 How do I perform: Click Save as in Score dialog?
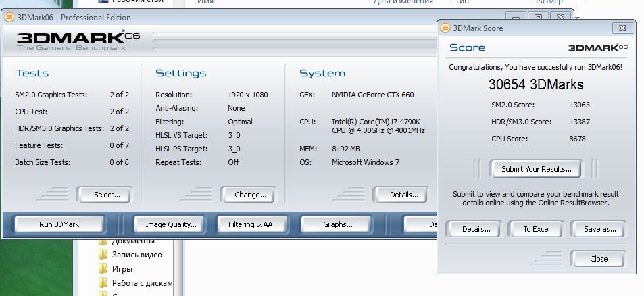599,229
